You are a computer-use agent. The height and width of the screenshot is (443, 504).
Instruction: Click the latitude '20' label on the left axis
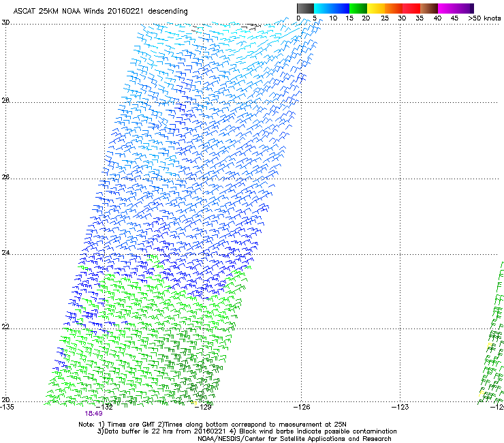(5, 399)
